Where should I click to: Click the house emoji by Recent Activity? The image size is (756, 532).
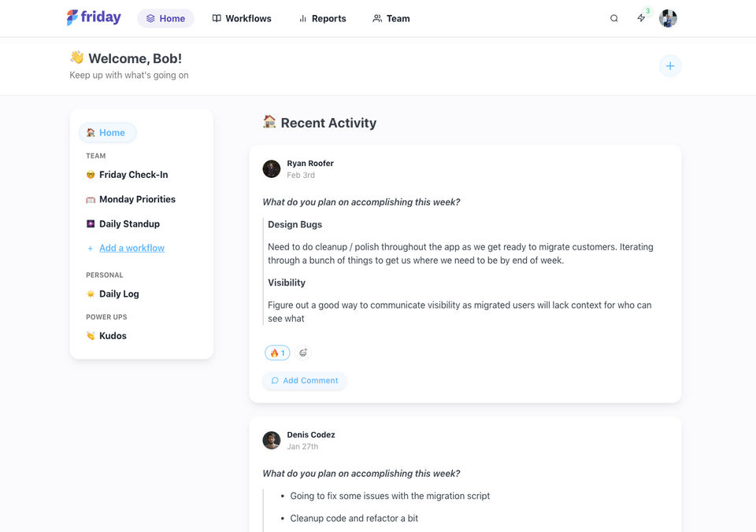(269, 121)
